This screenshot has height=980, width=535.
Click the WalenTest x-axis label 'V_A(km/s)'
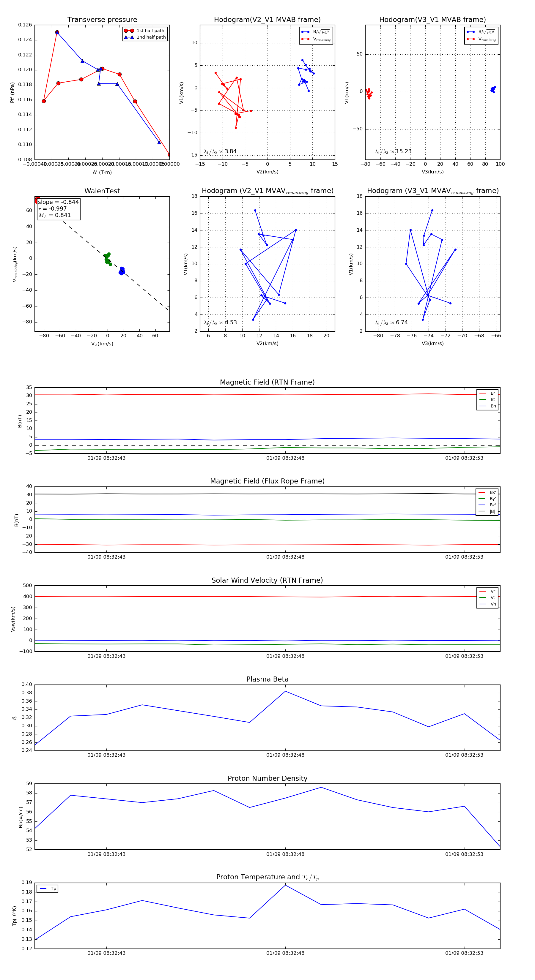tap(102, 344)
